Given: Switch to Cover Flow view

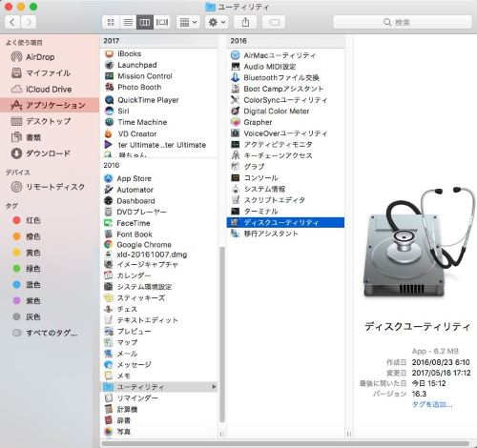Looking at the screenshot, I should [162, 22].
